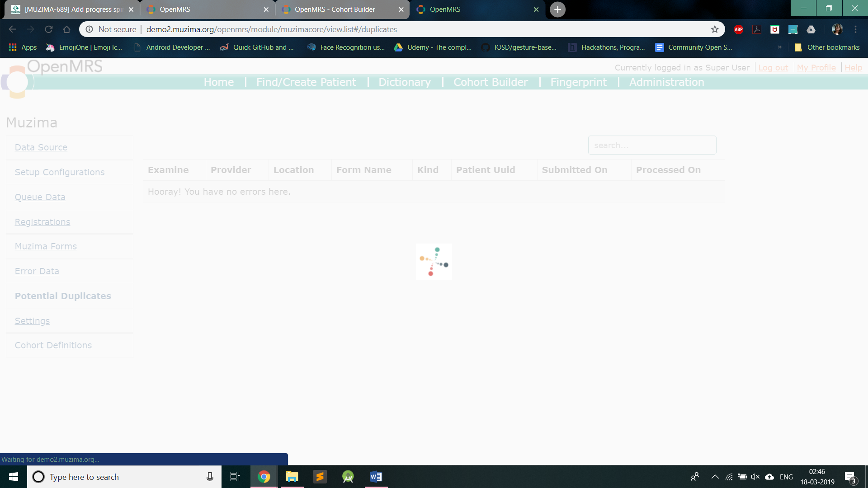Reload the current page
This screenshot has width=868, height=488.
coord(48,29)
